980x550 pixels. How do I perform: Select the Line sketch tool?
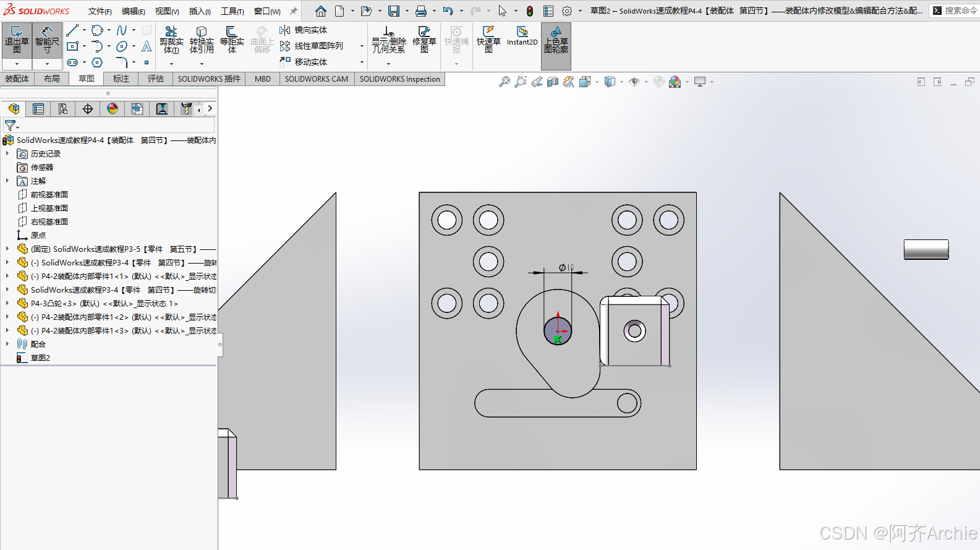(72, 30)
